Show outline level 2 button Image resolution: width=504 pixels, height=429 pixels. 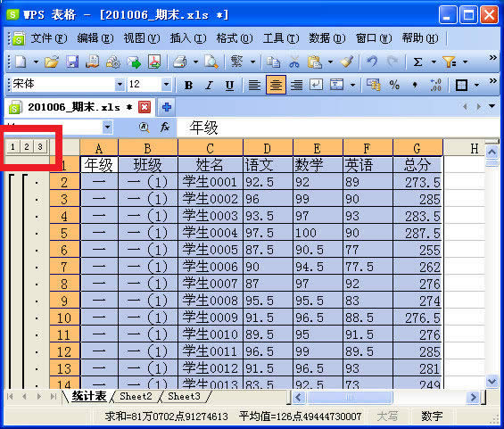(27, 147)
